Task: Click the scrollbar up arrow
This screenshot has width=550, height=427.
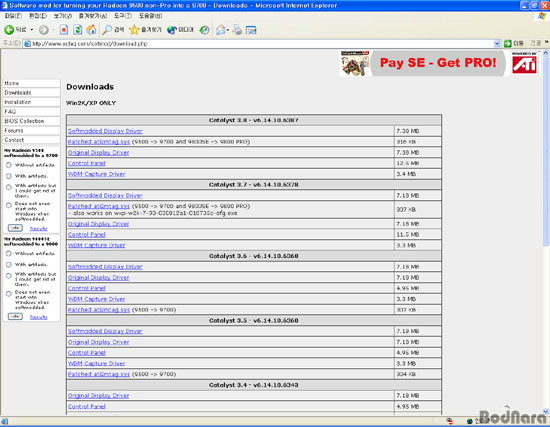Action: coord(546,53)
